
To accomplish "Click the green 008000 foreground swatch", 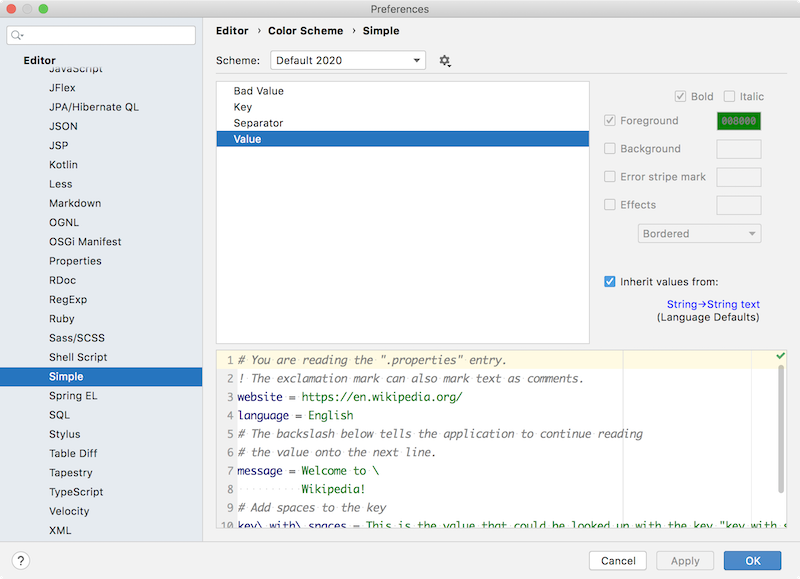I will (739, 121).
